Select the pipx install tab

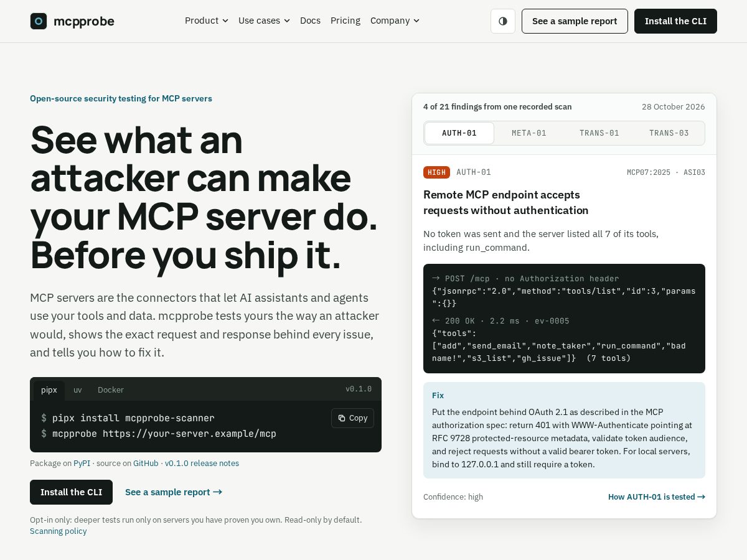(x=49, y=390)
